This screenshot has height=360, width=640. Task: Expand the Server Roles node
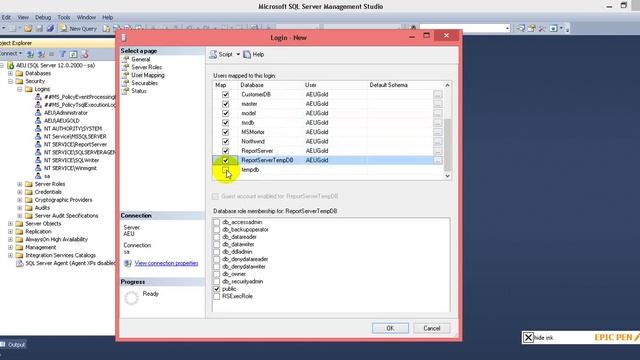click(20, 184)
